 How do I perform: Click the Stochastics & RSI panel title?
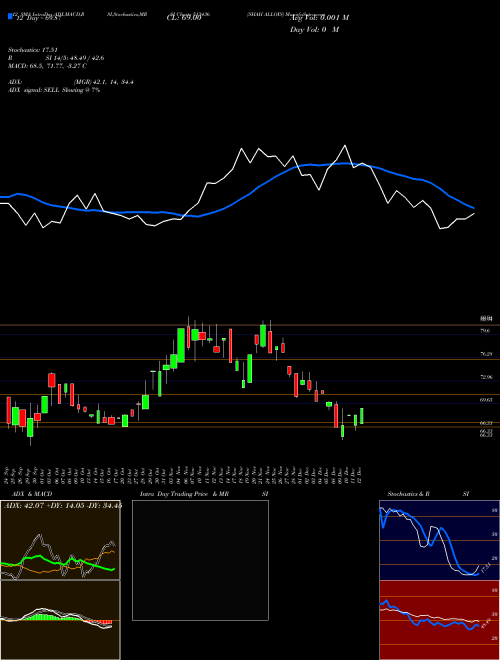[x=428, y=494]
